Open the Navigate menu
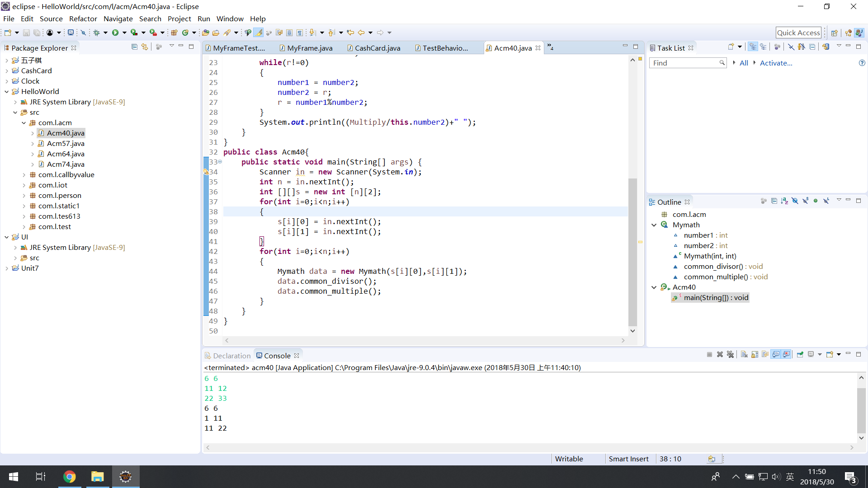Screen dimensions: 868x488 118,19
